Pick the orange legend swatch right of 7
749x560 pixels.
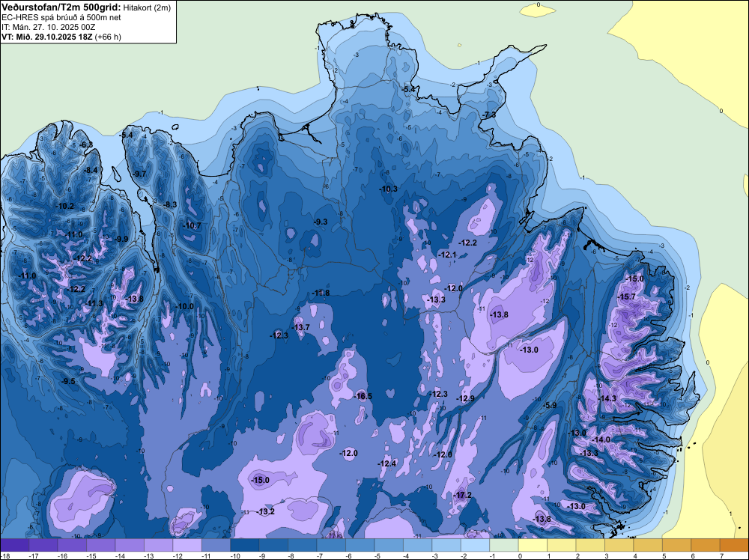(734, 545)
